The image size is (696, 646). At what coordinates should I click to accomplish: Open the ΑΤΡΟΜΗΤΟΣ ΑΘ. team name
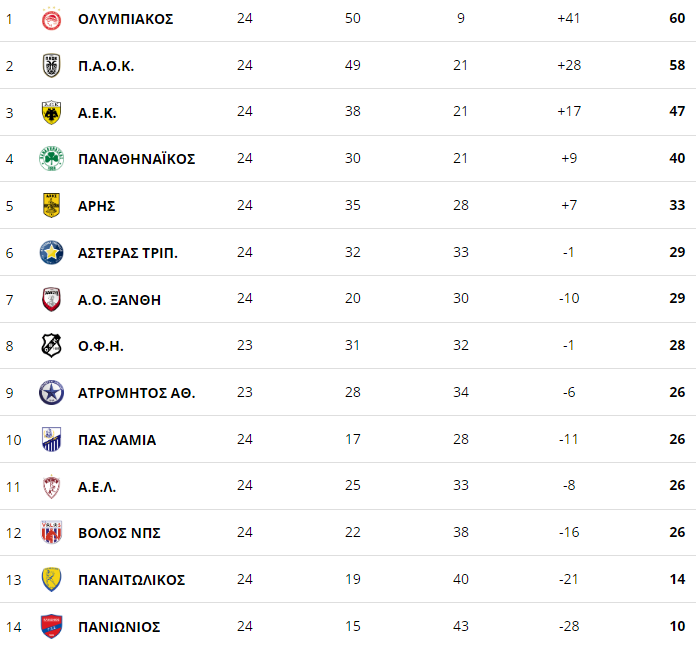[x=137, y=393]
